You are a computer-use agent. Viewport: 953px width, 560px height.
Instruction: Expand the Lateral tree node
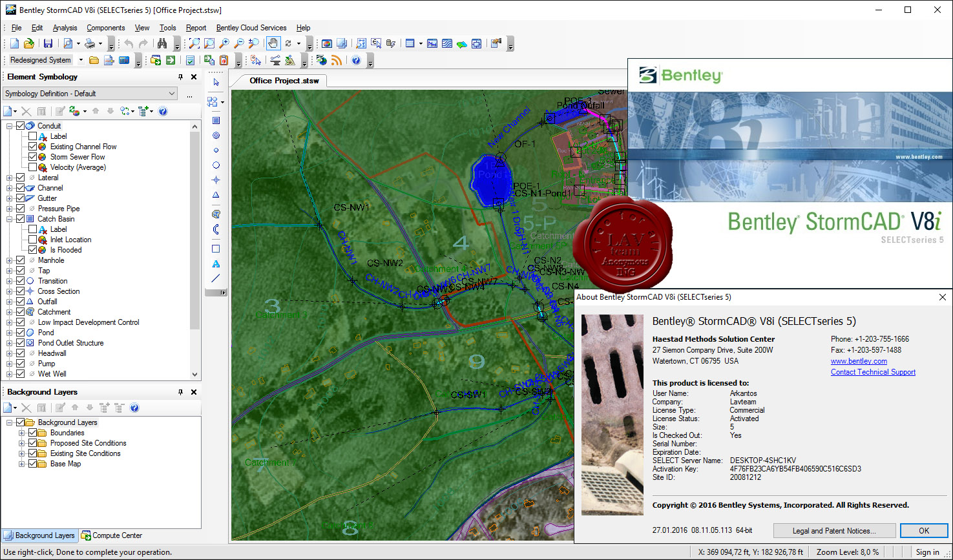tap(10, 178)
